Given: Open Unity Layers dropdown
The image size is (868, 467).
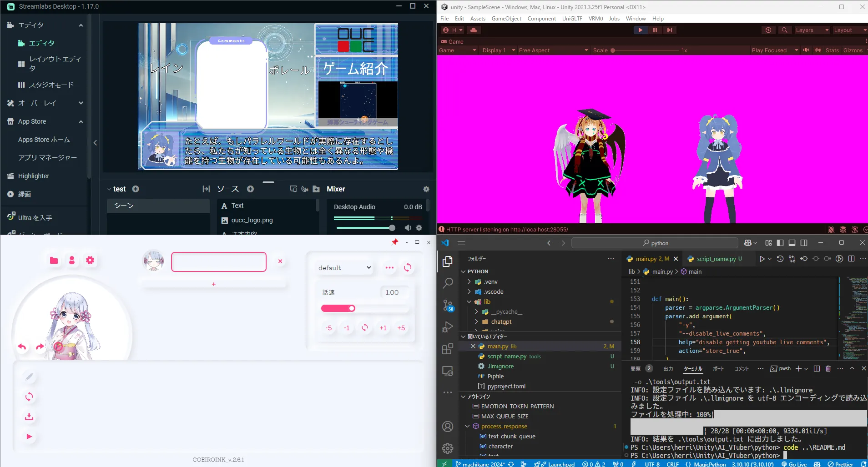Looking at the screenshot, I should click(x=812, y=30).
